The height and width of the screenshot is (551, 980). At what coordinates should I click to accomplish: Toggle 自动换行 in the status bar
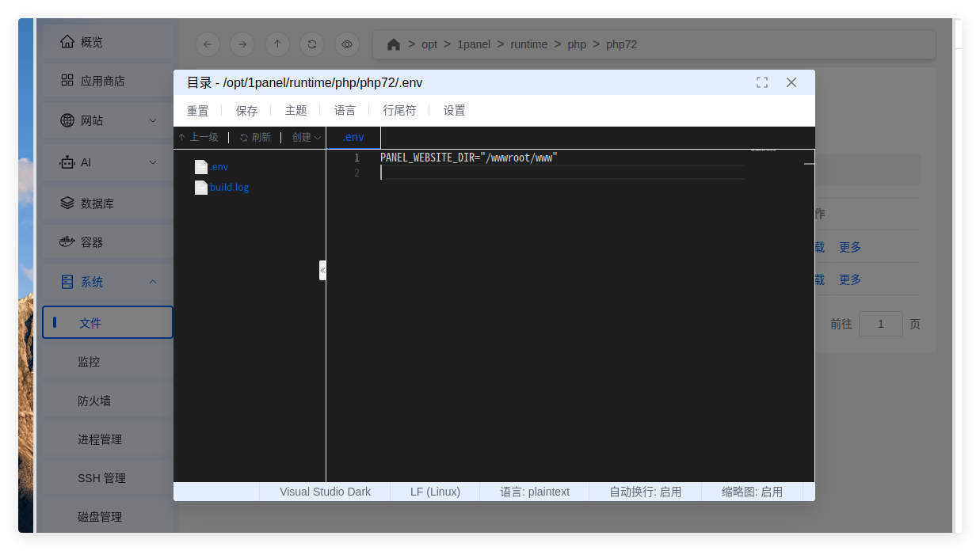pos(645,492)
